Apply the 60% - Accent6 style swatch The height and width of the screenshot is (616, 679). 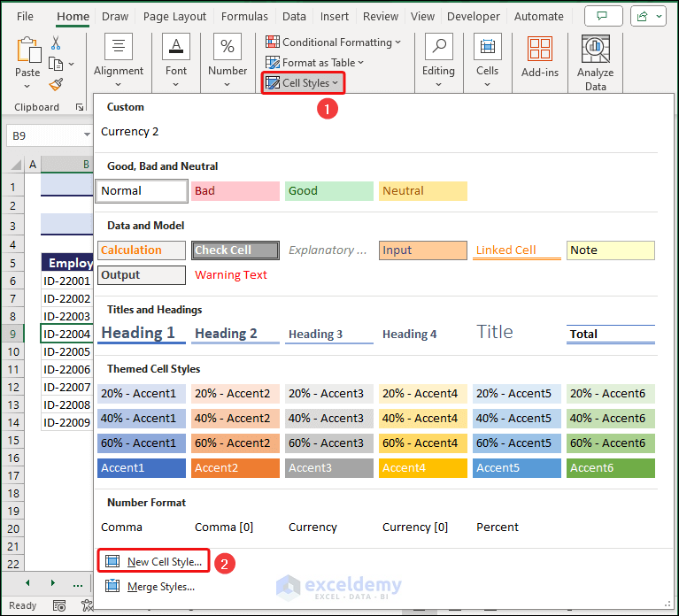coord(611,443)
